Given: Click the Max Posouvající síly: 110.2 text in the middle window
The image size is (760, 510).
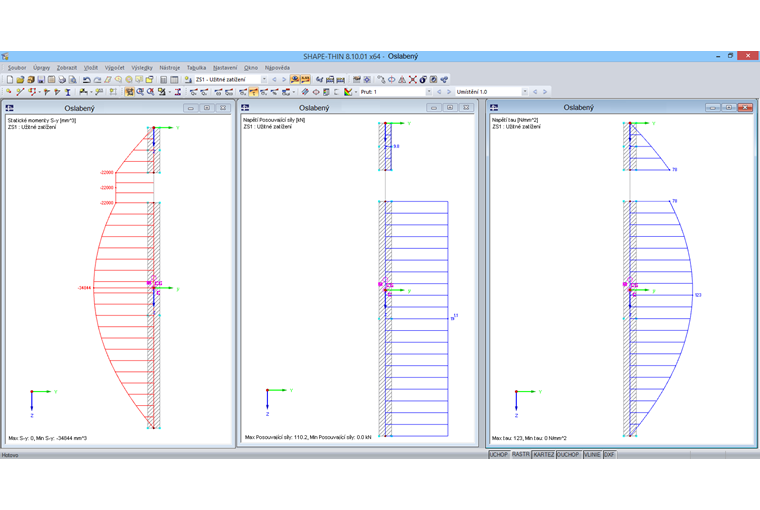Looking at the screenshot, I should [308, 437].
